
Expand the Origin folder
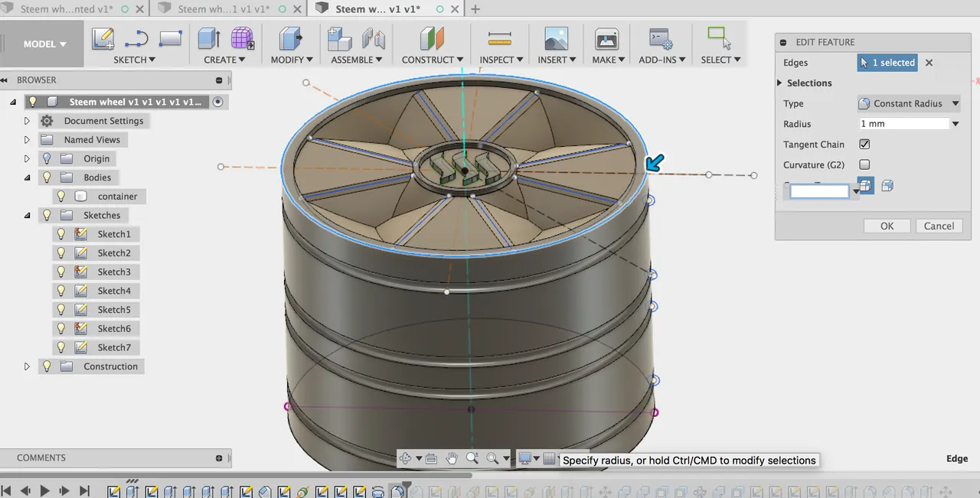tap(27, 158)
